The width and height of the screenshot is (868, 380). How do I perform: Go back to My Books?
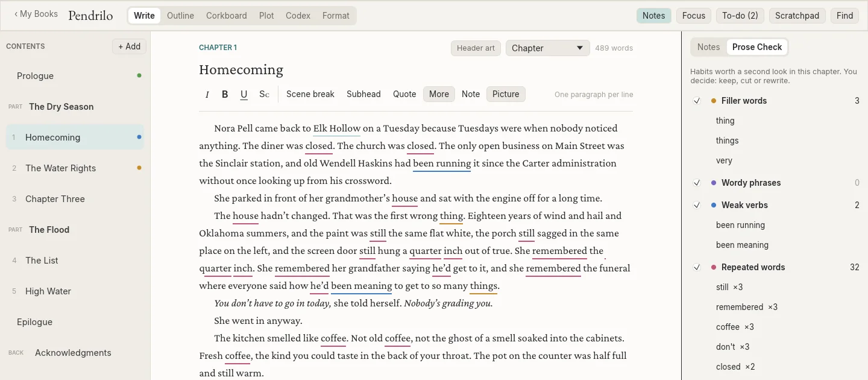pos(36,14)
